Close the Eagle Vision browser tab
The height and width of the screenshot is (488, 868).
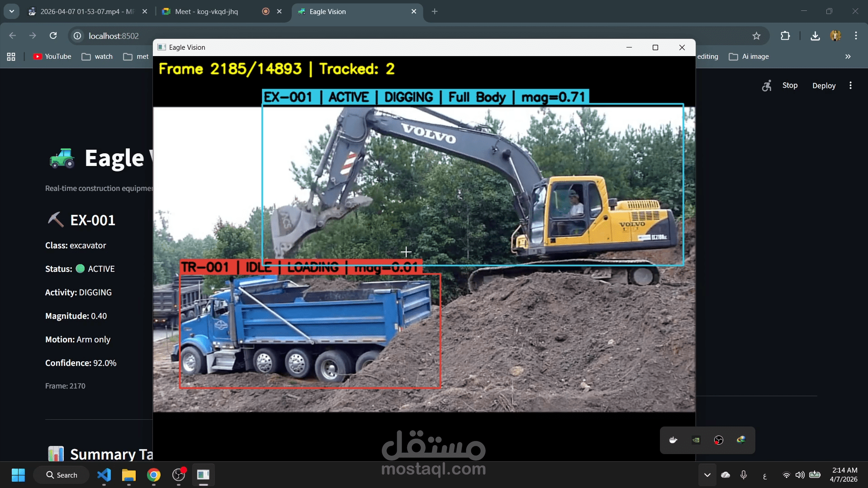pyautogui.click(x=414, y=11)
